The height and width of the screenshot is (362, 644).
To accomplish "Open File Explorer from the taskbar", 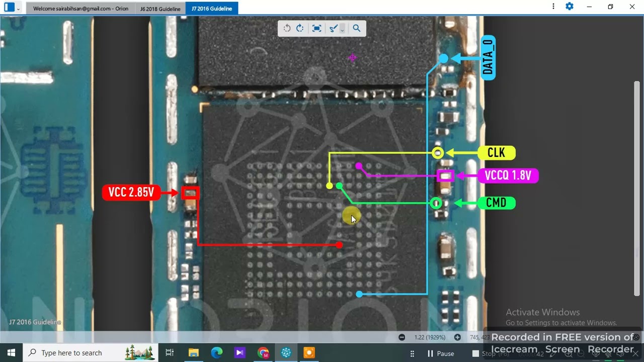I will point(193,353).
